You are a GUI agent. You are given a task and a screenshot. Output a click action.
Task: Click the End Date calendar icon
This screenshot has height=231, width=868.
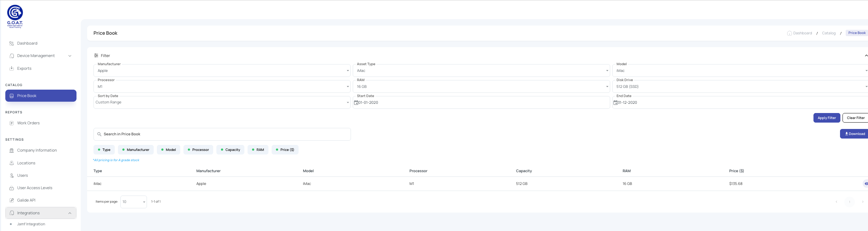point(615,103)
